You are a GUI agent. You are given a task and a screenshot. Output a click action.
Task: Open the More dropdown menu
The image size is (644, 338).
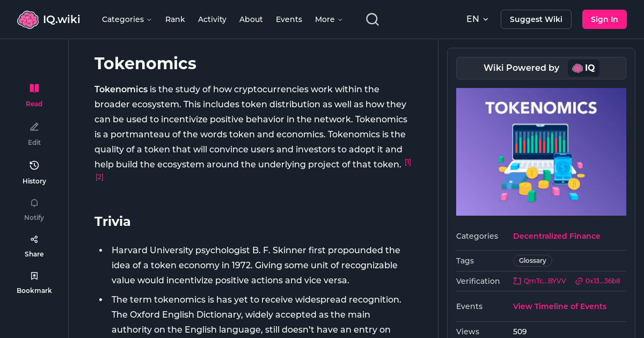tap(328, 19)
